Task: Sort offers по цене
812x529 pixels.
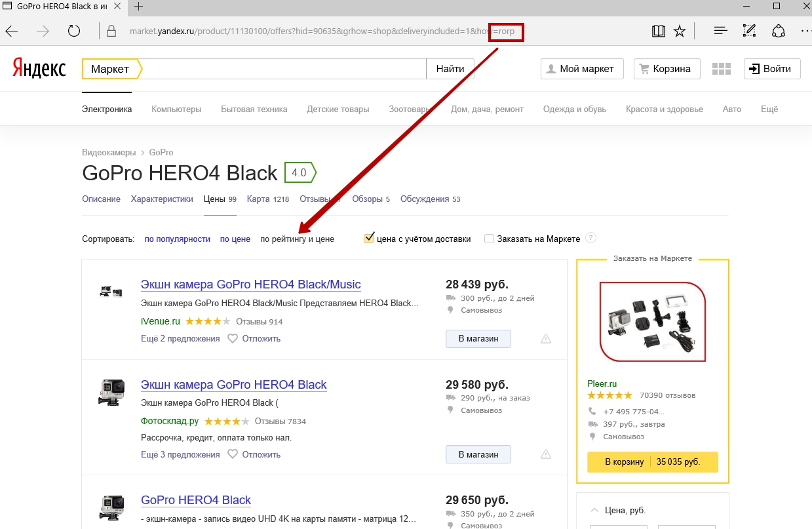Action: coord(235,239)
